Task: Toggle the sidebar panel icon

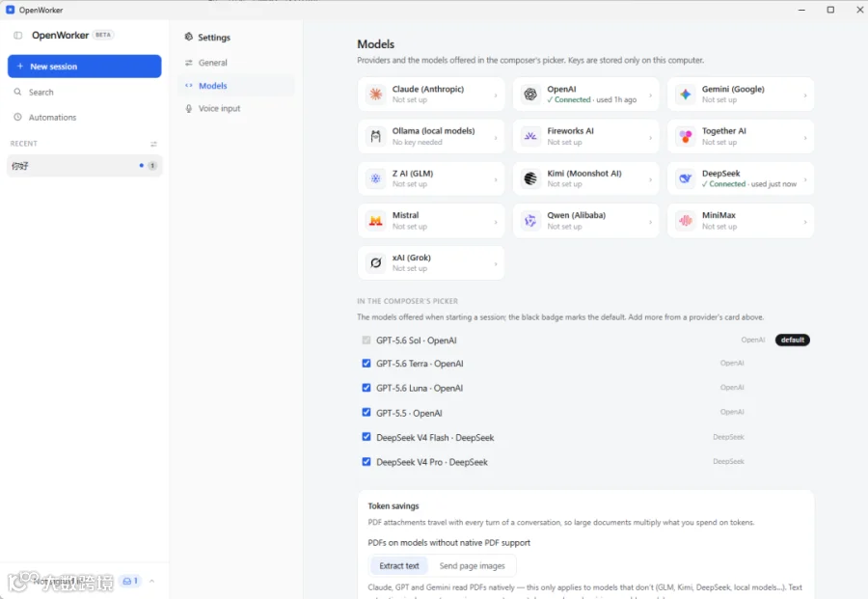Action: point(17,36)
